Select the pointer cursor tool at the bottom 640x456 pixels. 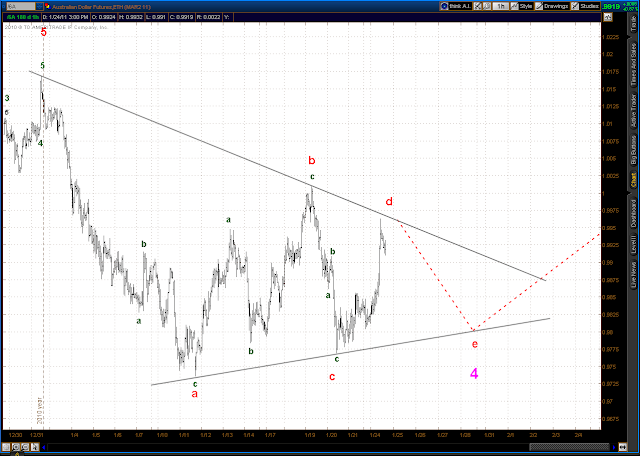[x=35, y=447]
